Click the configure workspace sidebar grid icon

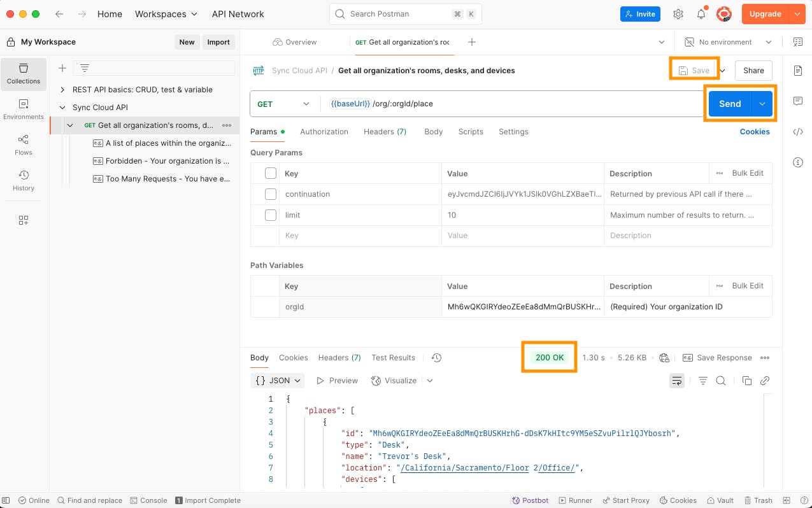coord(24,220)
